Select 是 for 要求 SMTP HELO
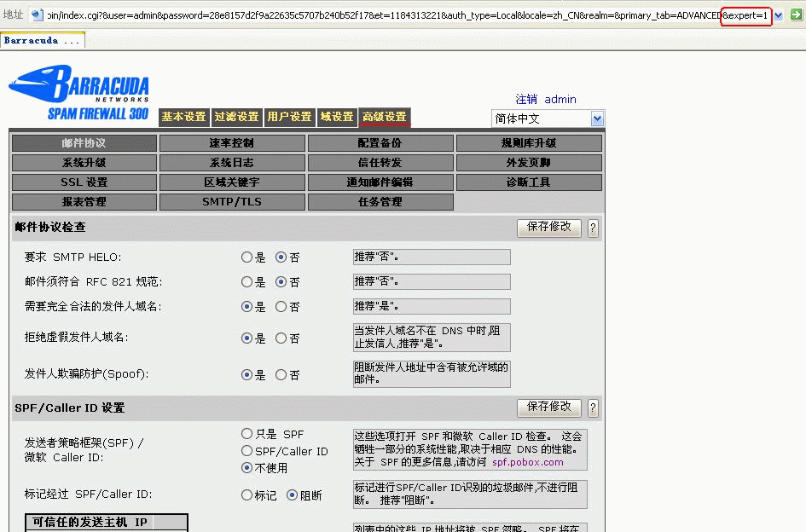Screen dimensions: 806x532 point(247,257)
